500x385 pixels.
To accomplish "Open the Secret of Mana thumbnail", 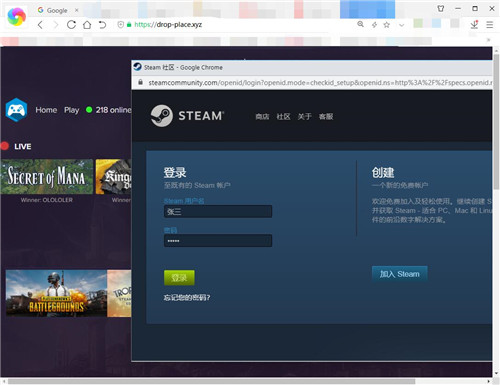I will click(x=47, y=177).
